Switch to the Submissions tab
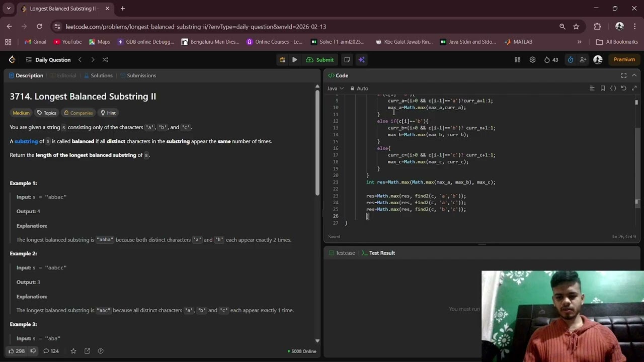Viewport: 644px width, 362px height. pos(137,75)
